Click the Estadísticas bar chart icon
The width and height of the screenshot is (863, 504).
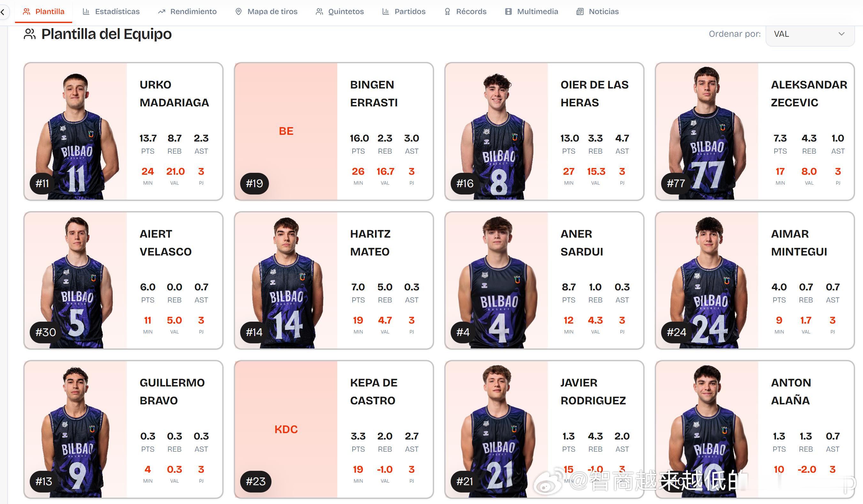pos(86,11)
